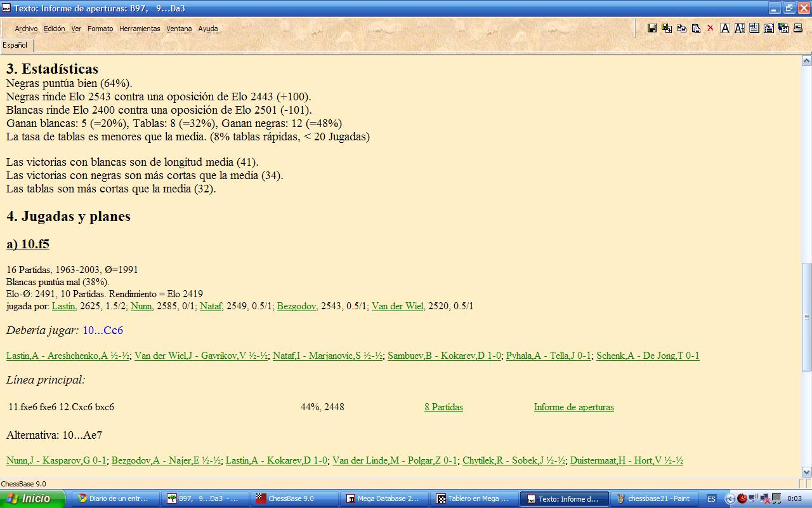Image resolution: width=812 pixels, height=508 pixels.
Task: Open the Ver menu
Action: click(x=76, y=29)
